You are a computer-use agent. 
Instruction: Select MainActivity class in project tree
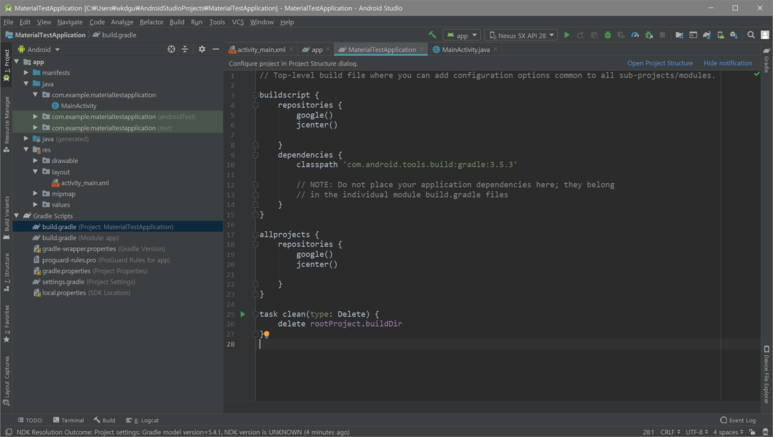(74, 106)
